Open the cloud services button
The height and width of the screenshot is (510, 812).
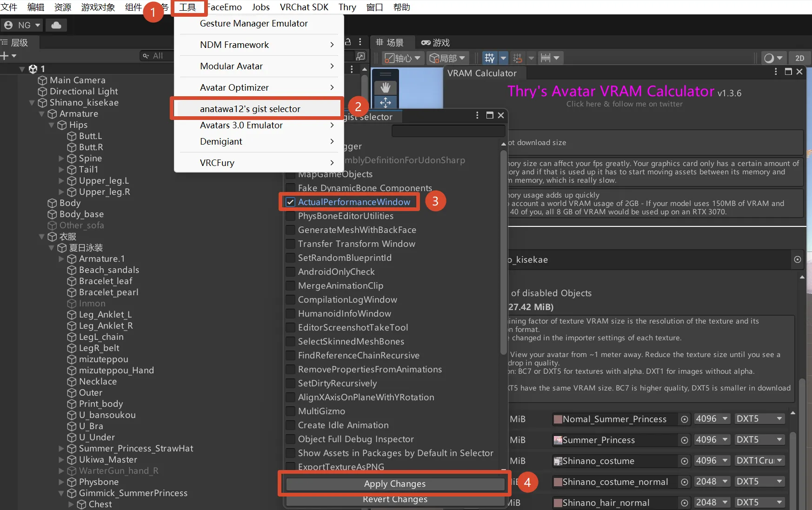pos(56,25)
